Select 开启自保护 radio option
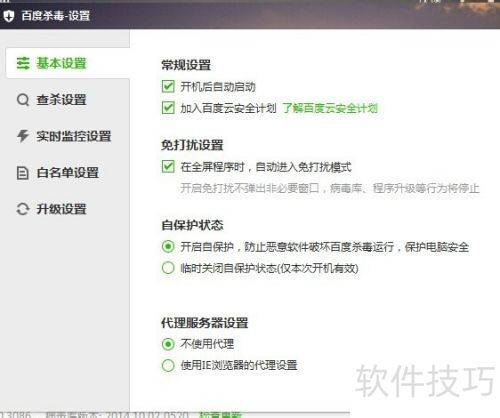 (x=168, y=247)
